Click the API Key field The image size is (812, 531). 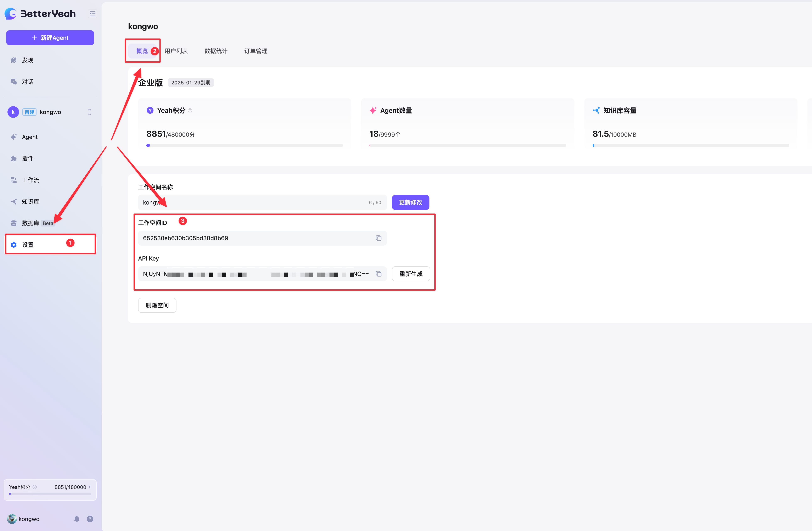point(262,274)
